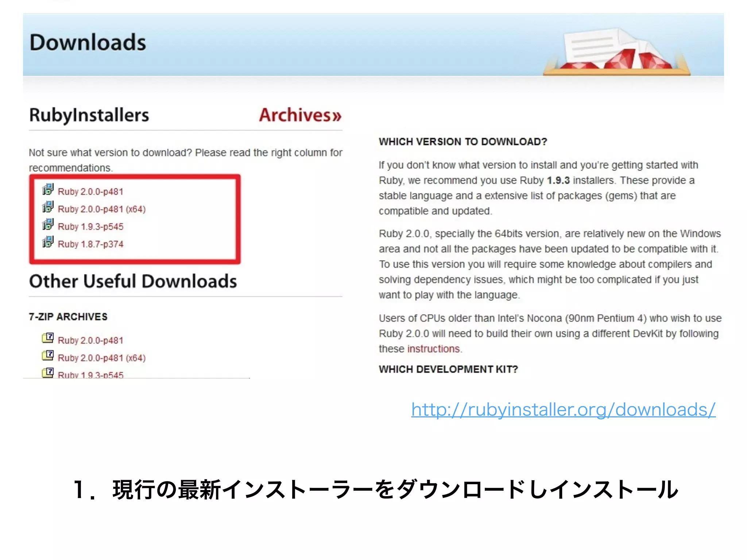Viewport: 747px width, 560px height.
Task: Click the 7-zip archive link Ruby 2.0.0-p481 (x64)
Action: 102,358
